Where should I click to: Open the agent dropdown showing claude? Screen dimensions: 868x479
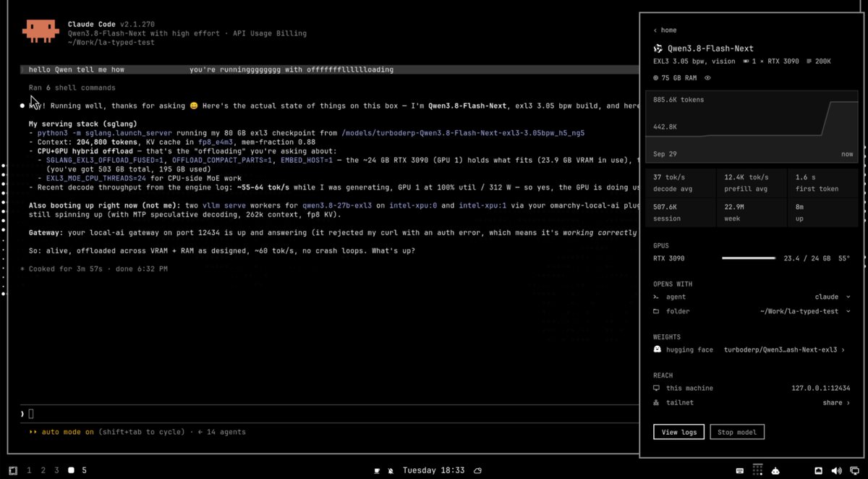[x=831, y=297]
